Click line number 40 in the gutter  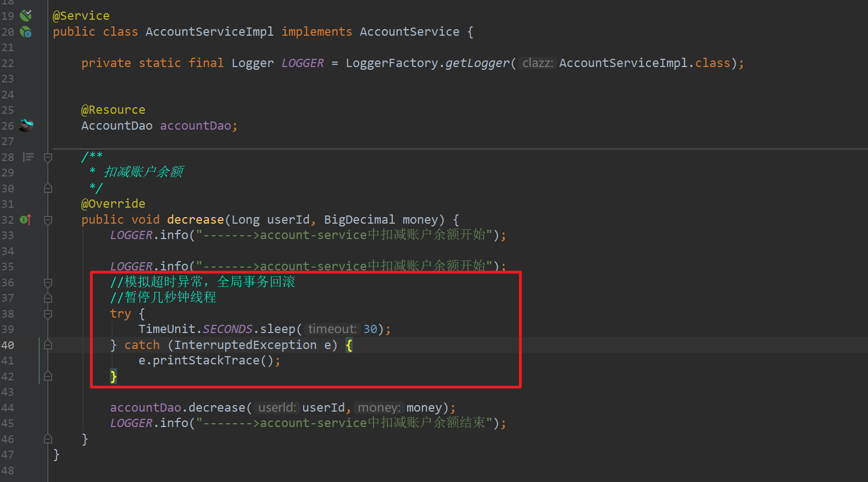coord(8,345)
